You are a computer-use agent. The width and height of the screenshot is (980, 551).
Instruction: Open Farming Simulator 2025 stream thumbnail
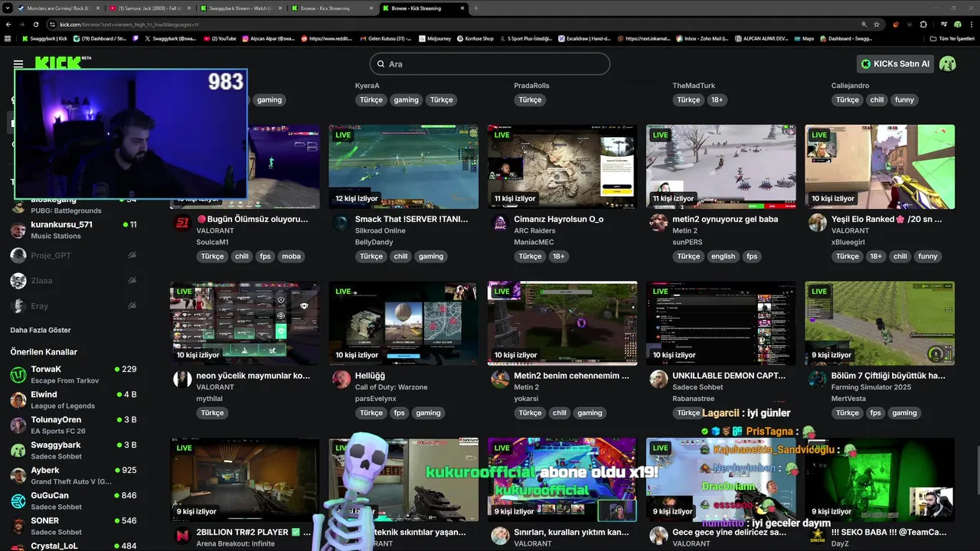[x=880, y=323]
